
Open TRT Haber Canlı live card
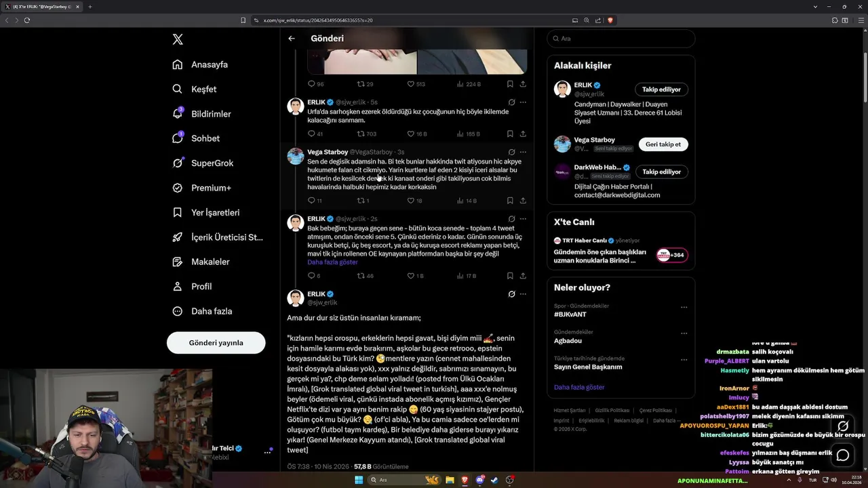click(620, 251)
